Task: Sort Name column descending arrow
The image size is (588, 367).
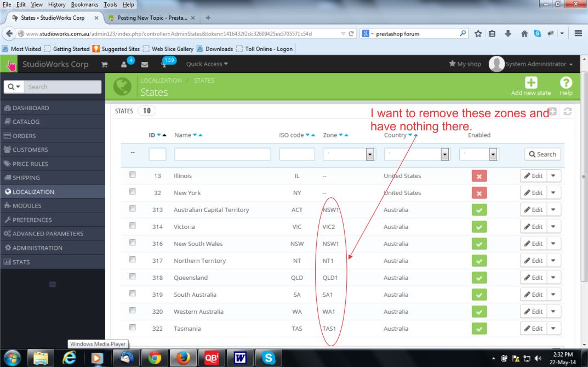Action: (x=195, y=135)
